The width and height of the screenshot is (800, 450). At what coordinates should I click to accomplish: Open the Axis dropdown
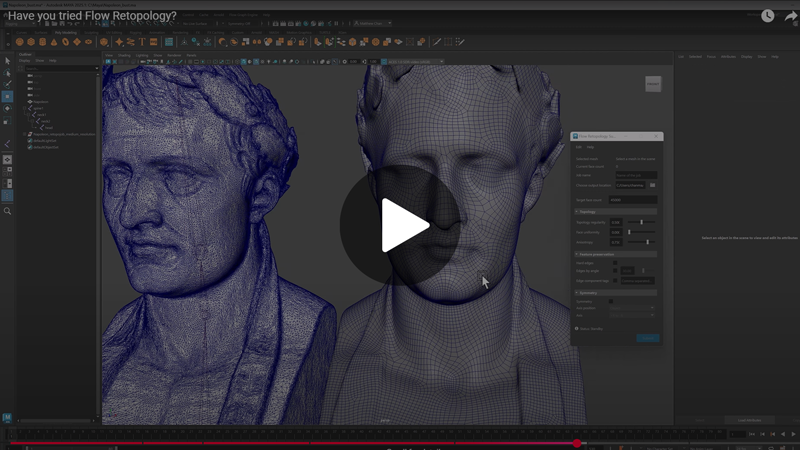[x=632, y=315]
